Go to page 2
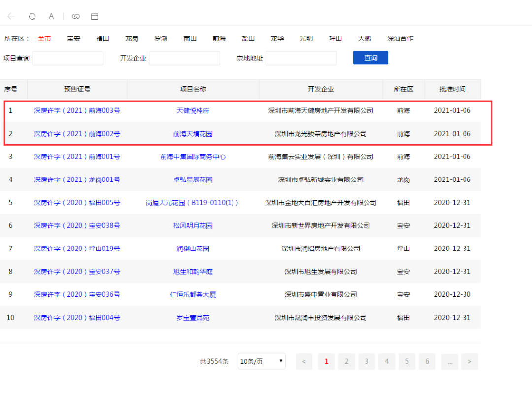 pyautogui.click(x=346, y=361)
